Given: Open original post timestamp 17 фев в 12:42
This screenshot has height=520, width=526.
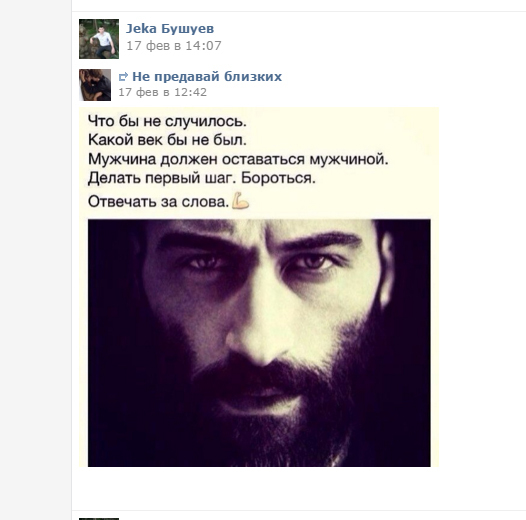Looking at the screenshot, I should (163, 92).
